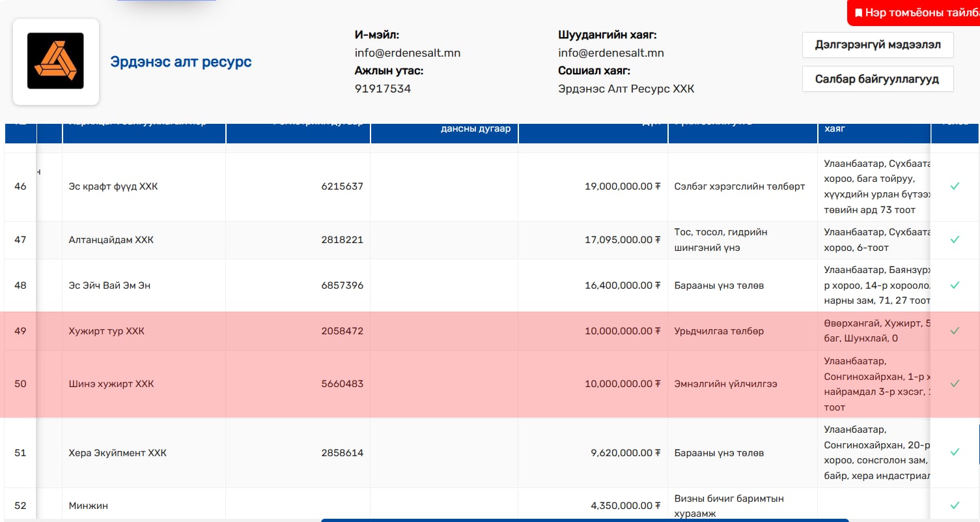Click the blue horizontal scrollbar at table bottom
The image size is (980, 522).
(x=585, y=520)
